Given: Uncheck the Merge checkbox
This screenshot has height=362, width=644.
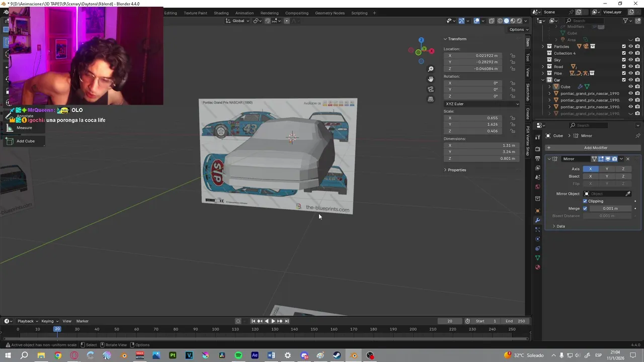Looking at the screenshot, I should (x=585, y=209).
